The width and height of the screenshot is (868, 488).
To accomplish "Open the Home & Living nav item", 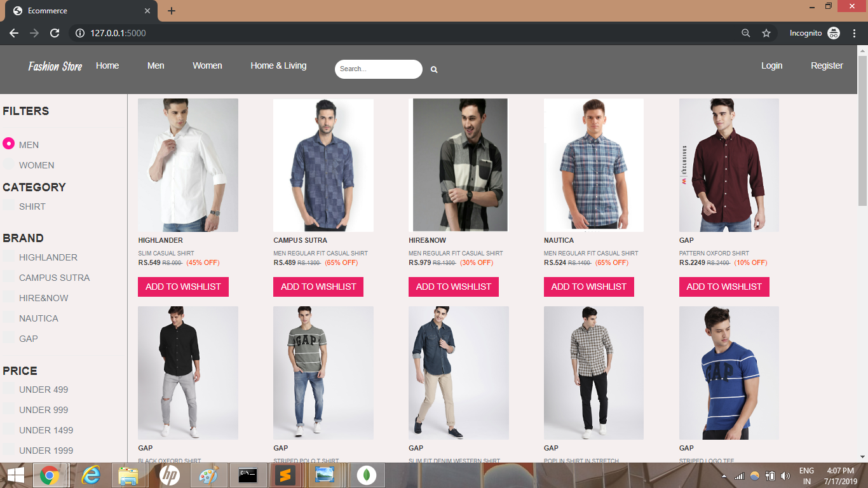I will [278, 65].
